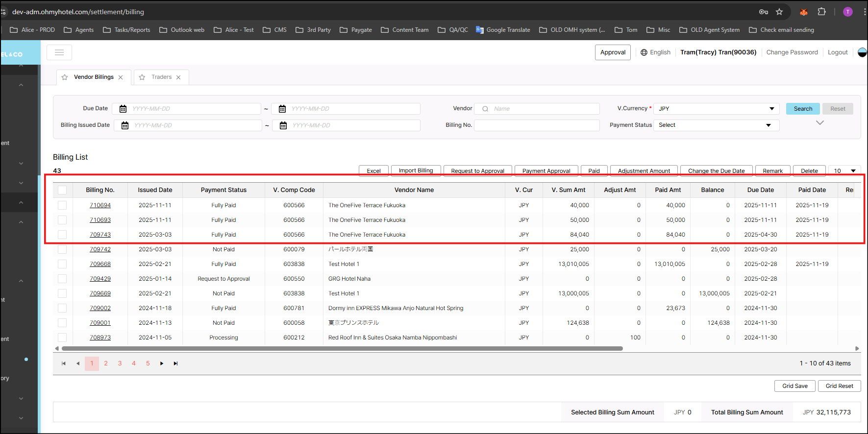Select all rows with header checkbox
This screenshot has height=434, width=868.
(62, 190)
